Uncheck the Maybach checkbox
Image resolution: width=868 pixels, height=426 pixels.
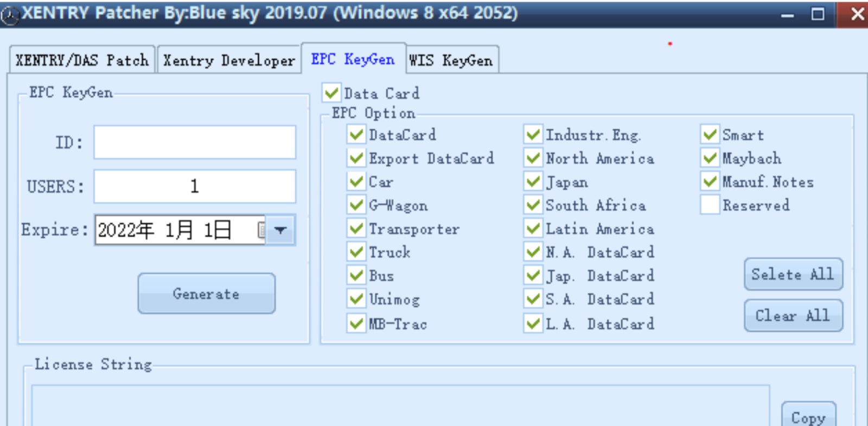(x=710, y=158)
